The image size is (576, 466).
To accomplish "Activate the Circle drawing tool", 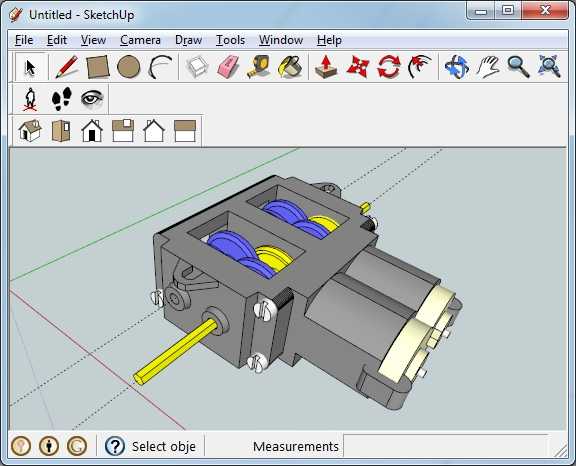I will pyautogui.click(x=129, y=67).
